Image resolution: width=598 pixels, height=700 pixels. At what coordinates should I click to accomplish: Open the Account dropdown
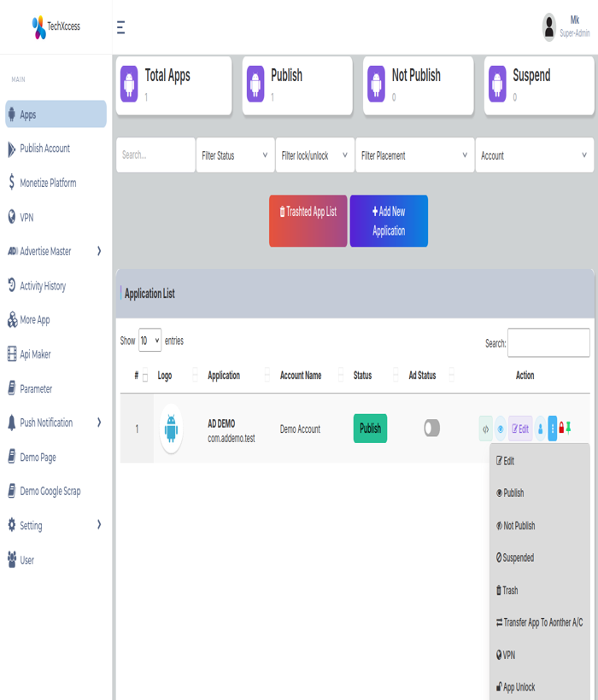tap(535, 155)
